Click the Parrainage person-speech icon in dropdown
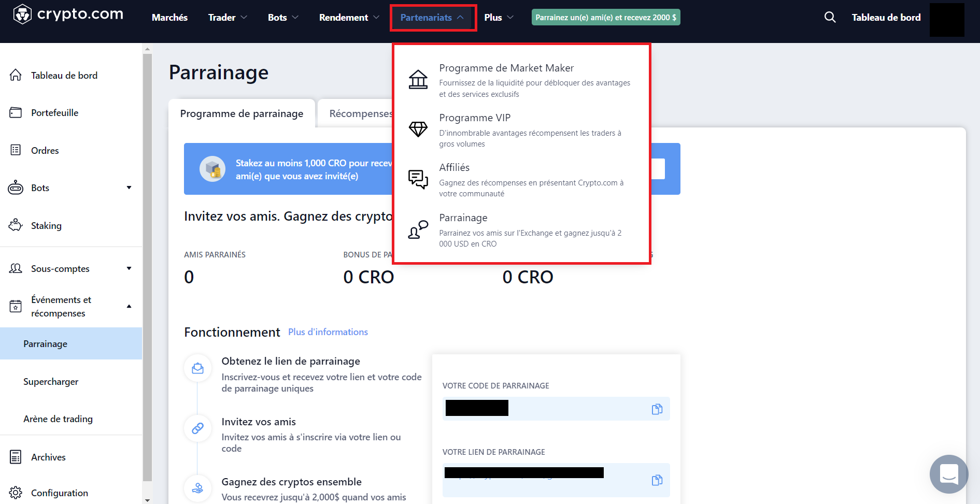 tap(418, 229)
